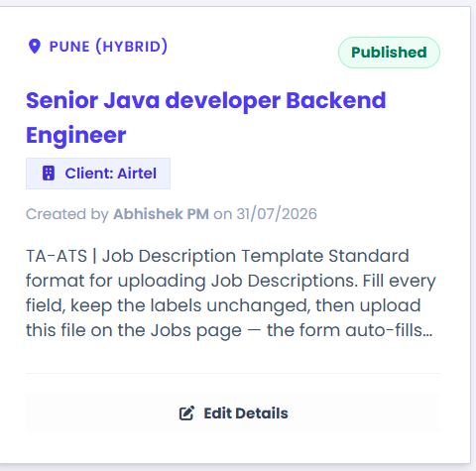Viewport: 476px width, 471px height.
Task: Click the word 'Backend' in the title
Action: (x=336, y=100)
